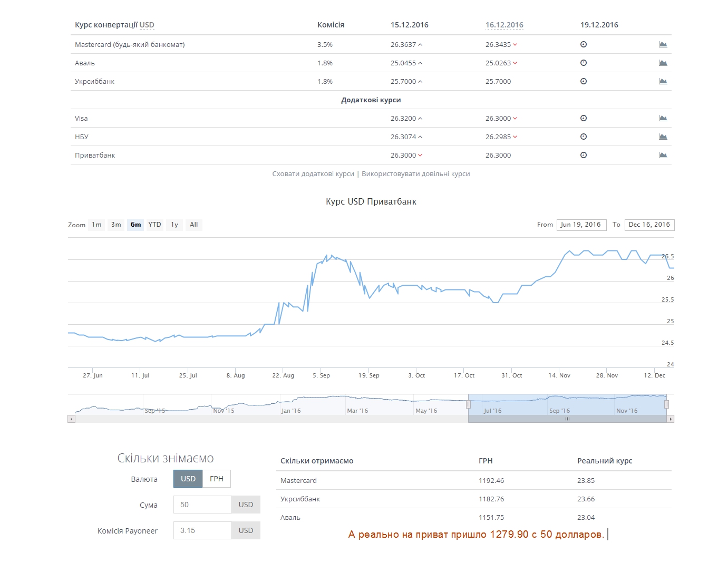The width and height of the screenshot is (728, 562).
Task: Click the Сума amount input field
Action: point(202,505)
